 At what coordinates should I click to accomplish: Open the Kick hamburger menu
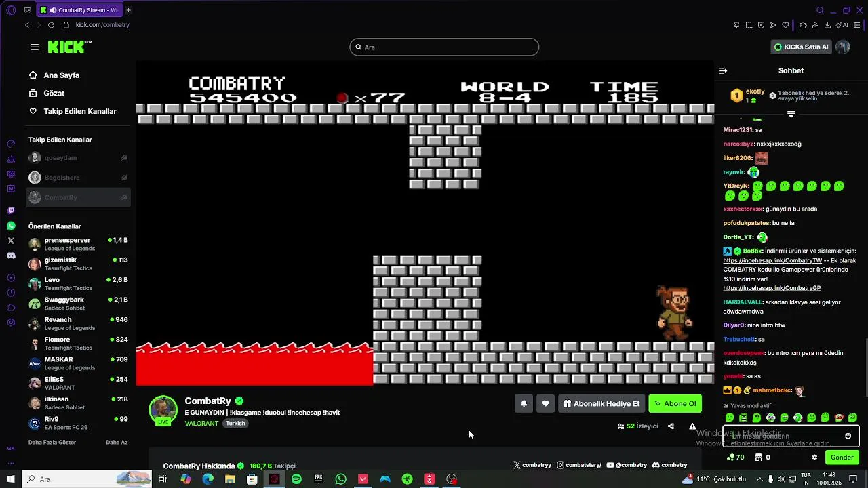coord(35,47)
